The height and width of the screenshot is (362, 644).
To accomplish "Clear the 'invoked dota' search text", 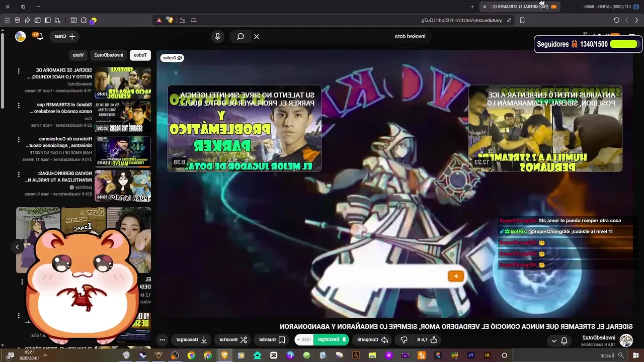I will click(x=257, y=36).
